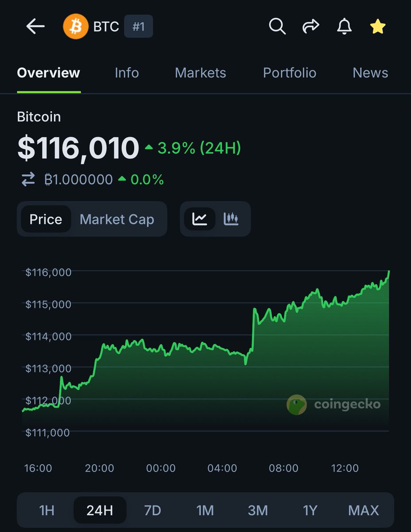This screenshot has height=532, width=411.
Task: Tap the share arrow icon
Action: [310, 27]
